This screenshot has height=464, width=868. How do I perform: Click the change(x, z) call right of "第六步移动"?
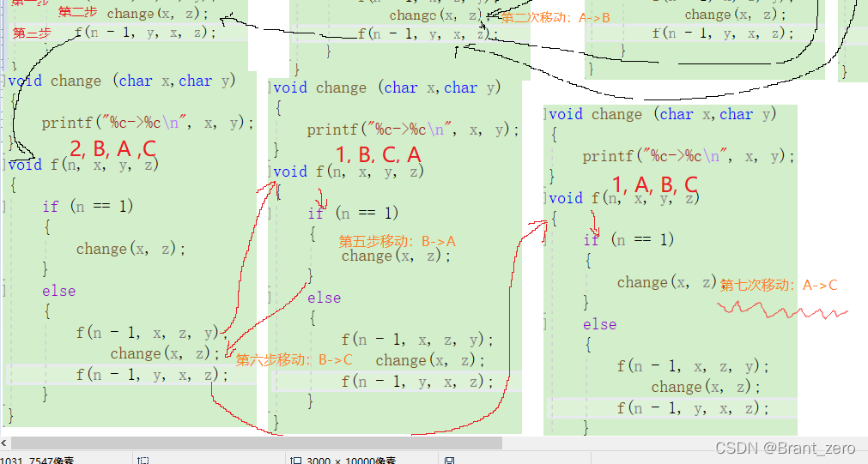(x=430, y=360)
